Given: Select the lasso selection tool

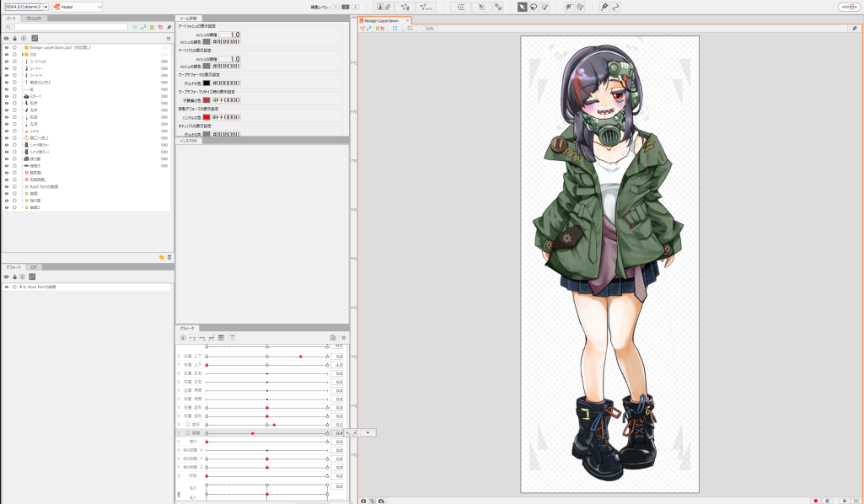Looking at the screenshot, I should coord(534,7).
